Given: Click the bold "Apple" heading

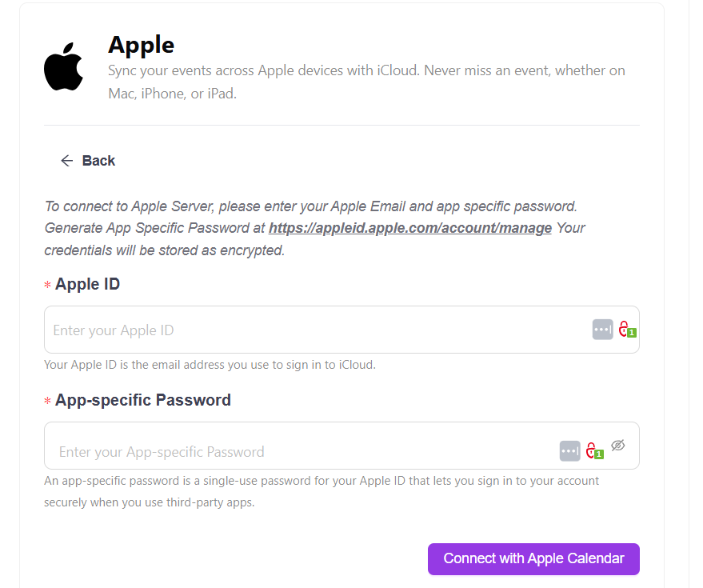Looking at the screenshot, I should (x=141, y=45).
